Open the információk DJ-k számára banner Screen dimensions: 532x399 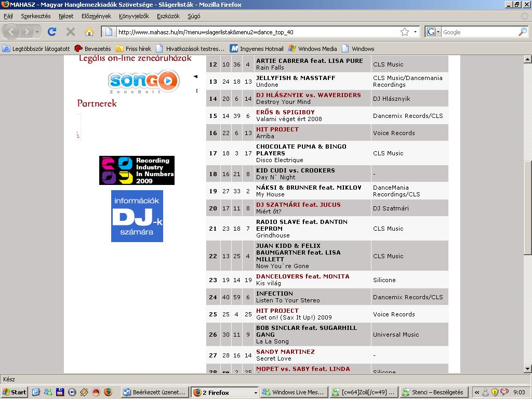137,216
